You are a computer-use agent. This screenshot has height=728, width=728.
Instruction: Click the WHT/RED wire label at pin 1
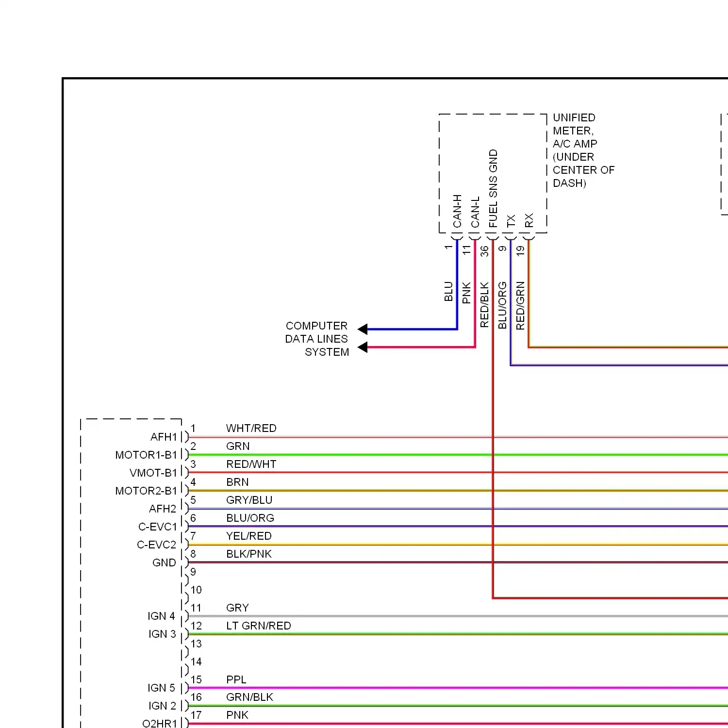pos(251,428)
